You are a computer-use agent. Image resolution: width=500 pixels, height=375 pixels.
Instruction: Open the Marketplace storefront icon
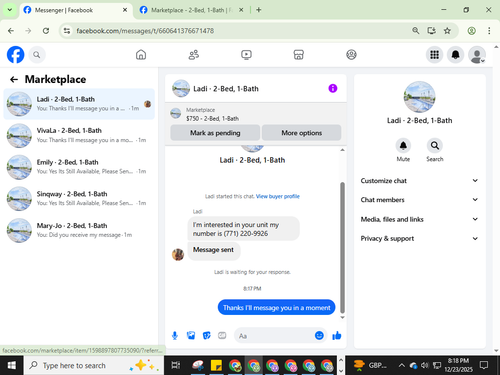[x=299, y=55]
